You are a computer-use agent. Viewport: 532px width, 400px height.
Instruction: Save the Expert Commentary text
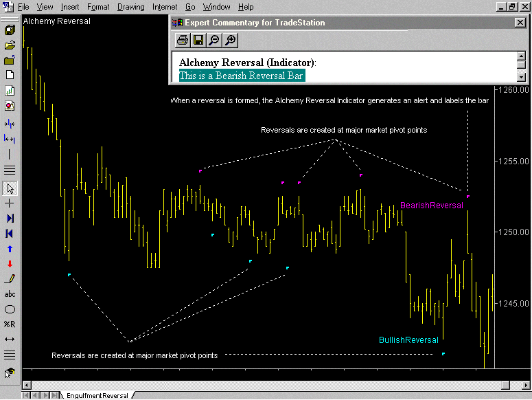click(198, 40)
